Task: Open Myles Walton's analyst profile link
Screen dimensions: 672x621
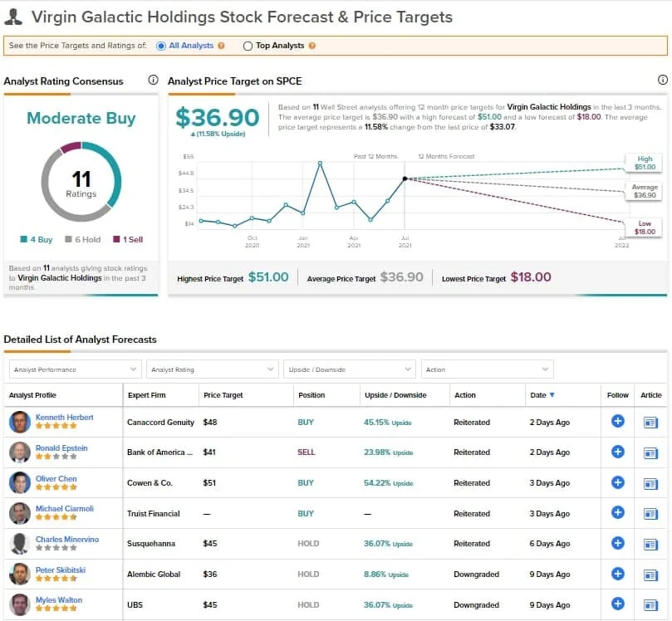Action: 59,600
